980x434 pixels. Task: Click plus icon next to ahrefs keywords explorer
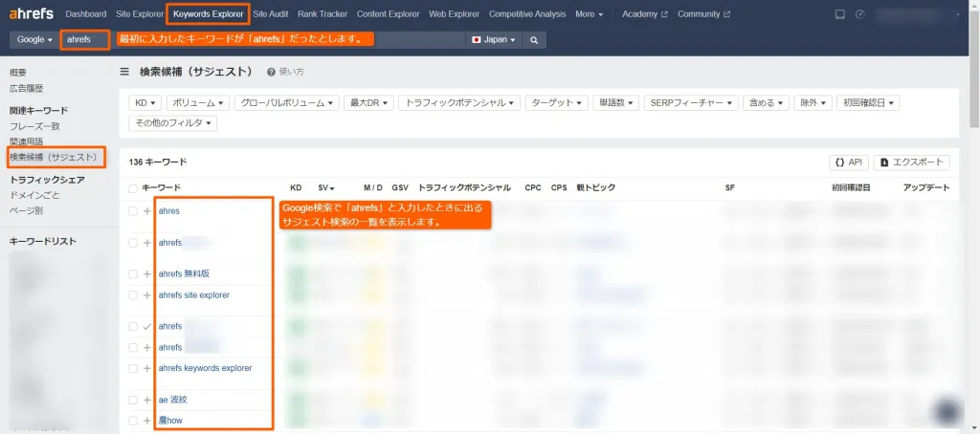pos(146,368)
